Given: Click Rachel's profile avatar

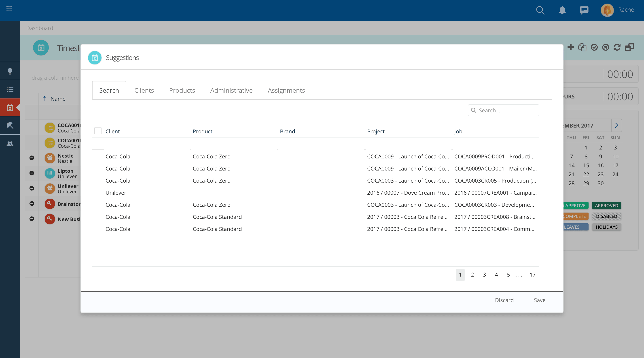Looking at the screenshot, I should (607, 10).
